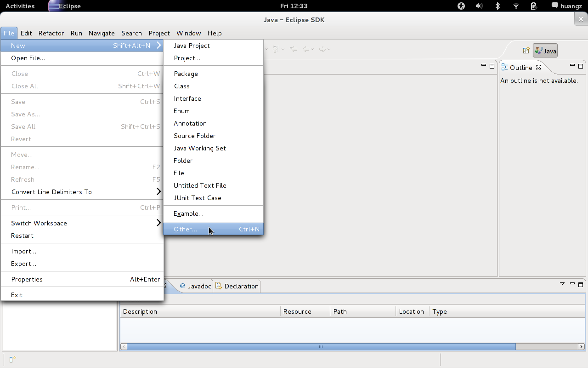Select Folder in the New submenu
This screenshot has width=588, height=368.
tap(213, 161)
